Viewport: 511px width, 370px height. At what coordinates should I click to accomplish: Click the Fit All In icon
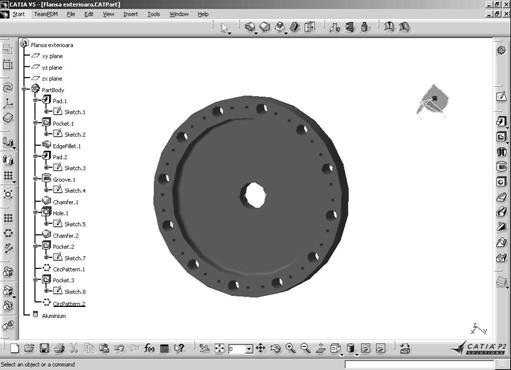click(219, 349)
